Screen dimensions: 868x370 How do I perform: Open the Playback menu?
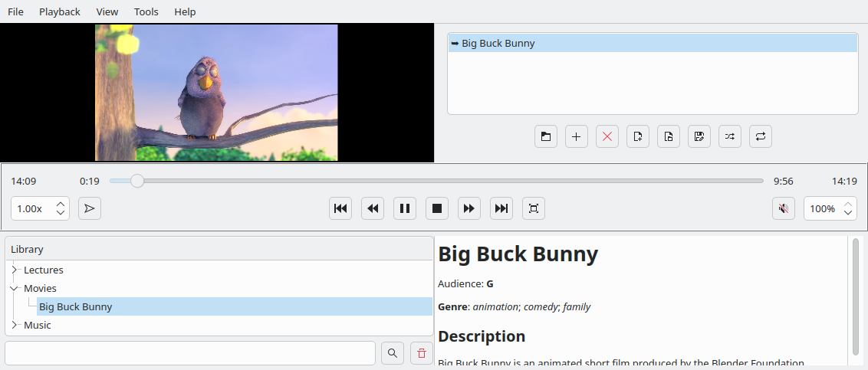(x=60, y=11)
